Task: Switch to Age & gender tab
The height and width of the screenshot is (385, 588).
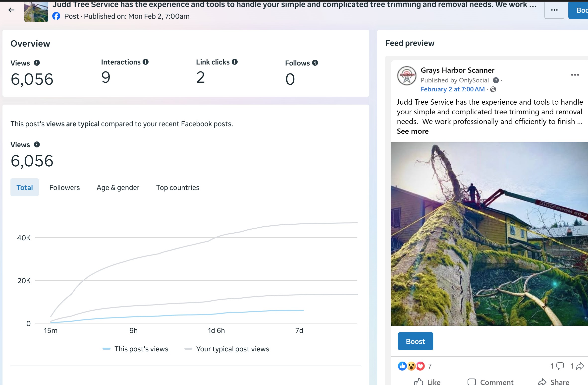Action: [118, 187]
